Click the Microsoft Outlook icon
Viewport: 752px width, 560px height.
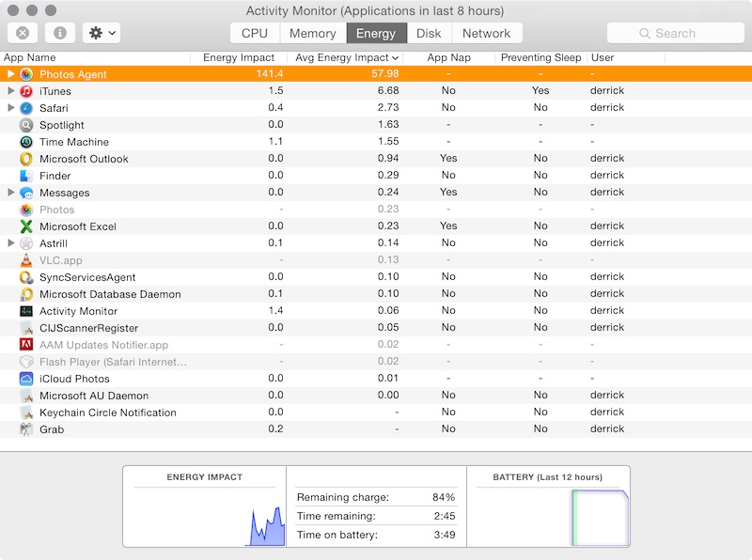click(x=26, y=159)
